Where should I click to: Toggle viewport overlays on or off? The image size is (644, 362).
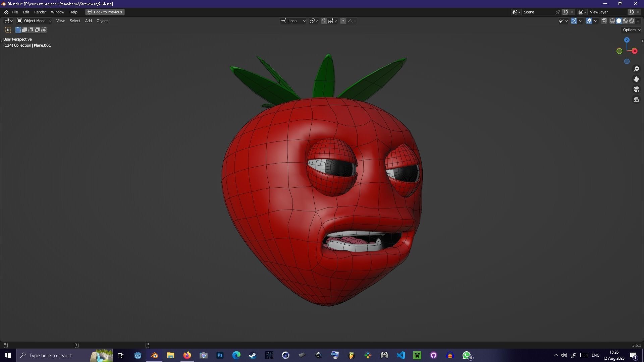589,21
